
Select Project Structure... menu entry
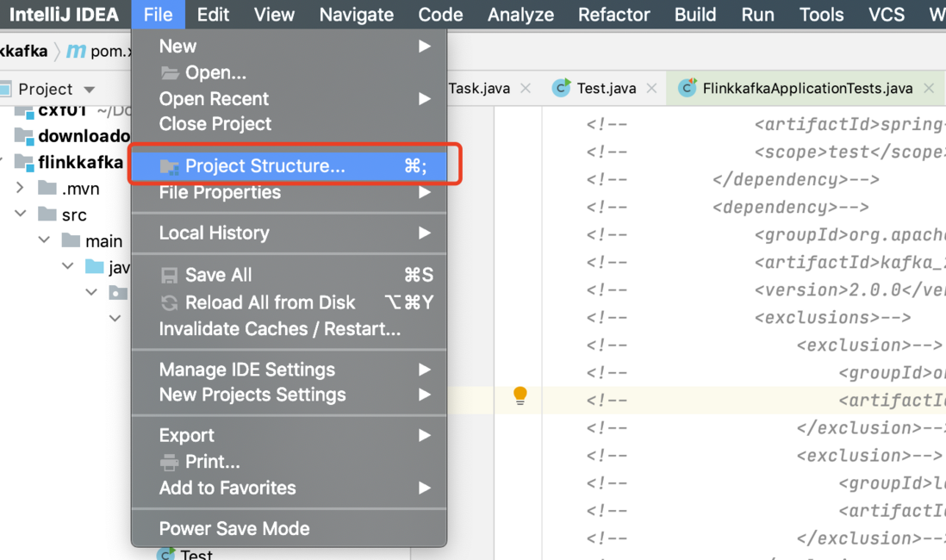pyautogui.click(x=289, y=166)
